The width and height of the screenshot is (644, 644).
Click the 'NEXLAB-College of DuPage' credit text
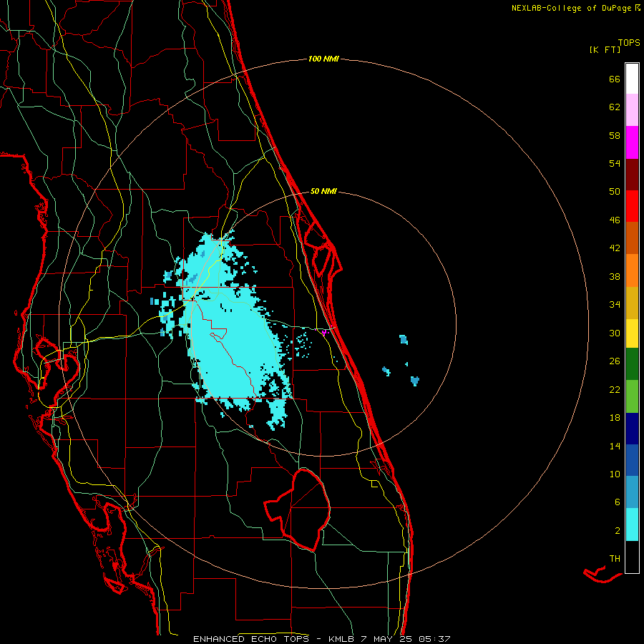point(572,8)
